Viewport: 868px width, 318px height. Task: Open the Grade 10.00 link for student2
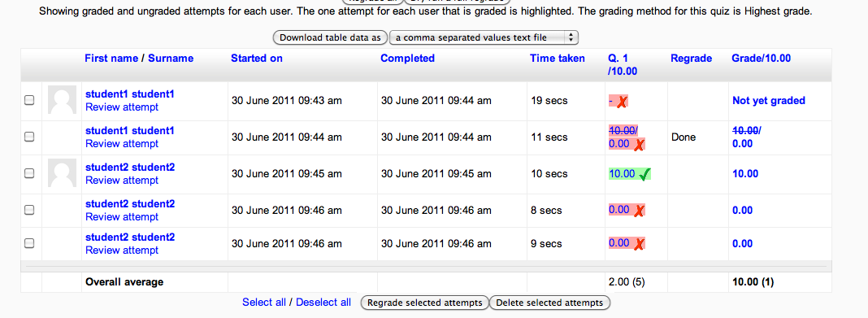point(745,173)
